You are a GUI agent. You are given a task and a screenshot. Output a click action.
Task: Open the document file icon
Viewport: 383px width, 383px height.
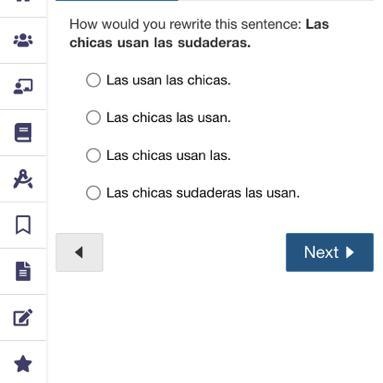[x=23, y=271]
